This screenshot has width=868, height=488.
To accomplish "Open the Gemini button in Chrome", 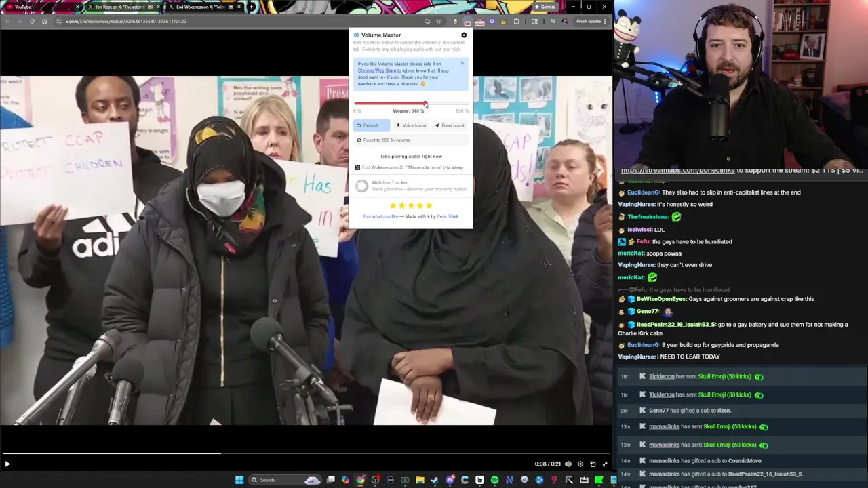I will [x=545, y=7].
